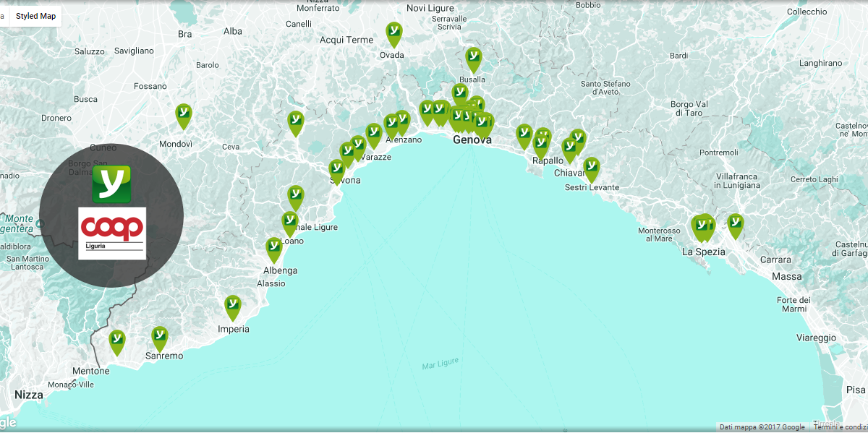Switch to the Styled Map view
Image resolution: width=868 pixels, height=433 pixels.
pyautogui.click(x=35, y=16)
